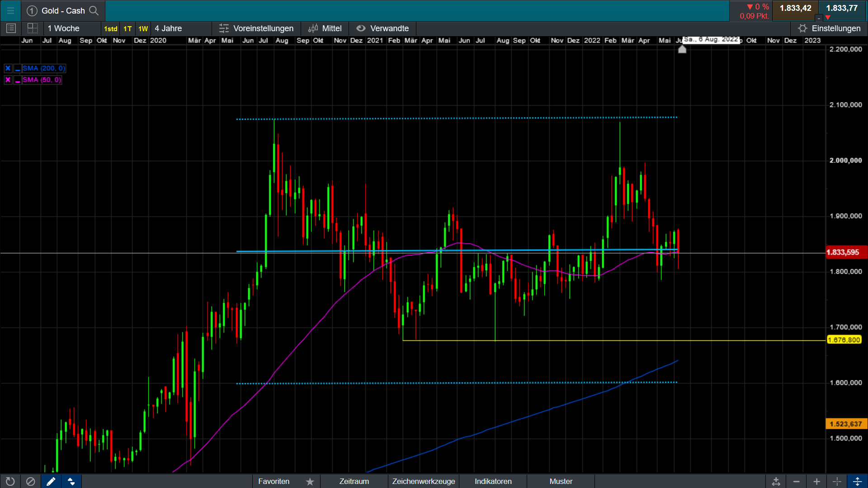The image size is (868, 488).
Task: Click the Einstellungen settings button
Action: (x=829, y=28)
